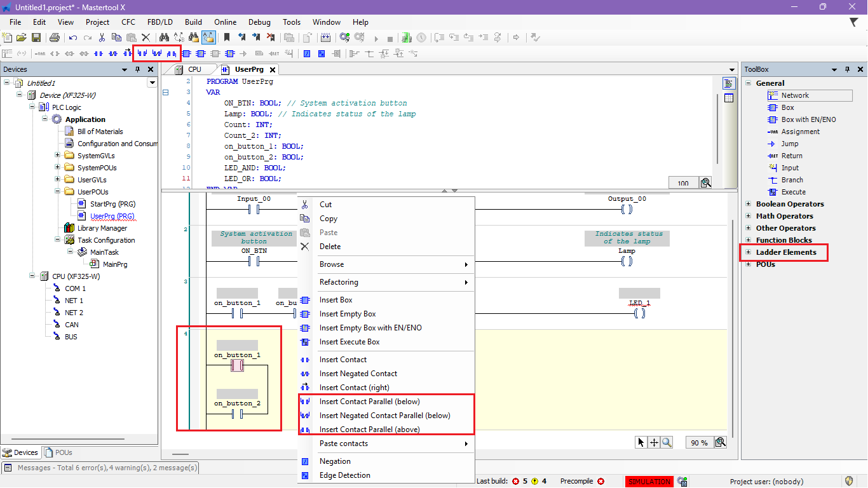Switch to the CPU editor tab
The image size is (868, 488).
click(x=194, y=69)
